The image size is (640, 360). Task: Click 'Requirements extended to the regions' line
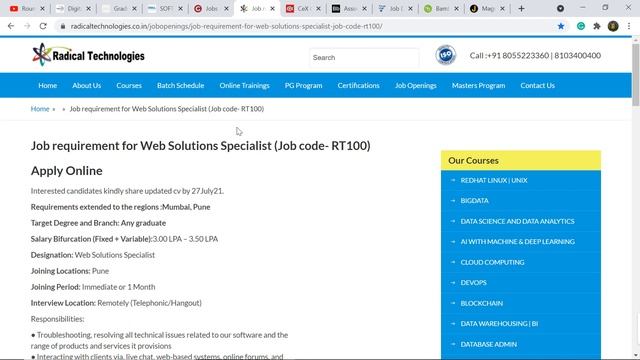(120, 207)
